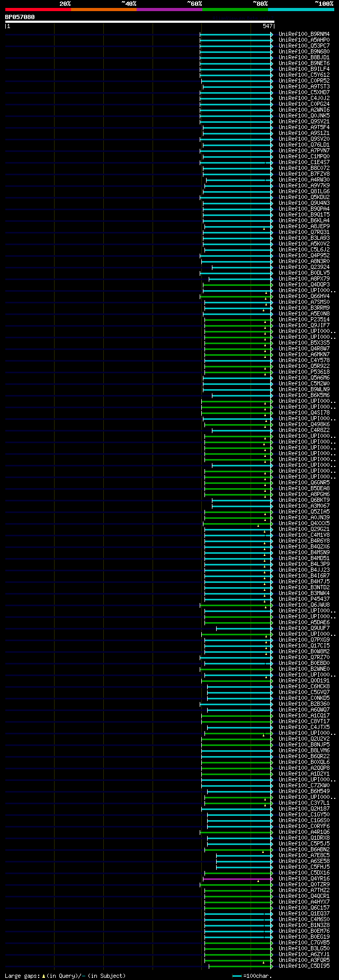Select the BP057080 query label
Viewport: 339px width, 980px height.
click(x=20, y=17)
